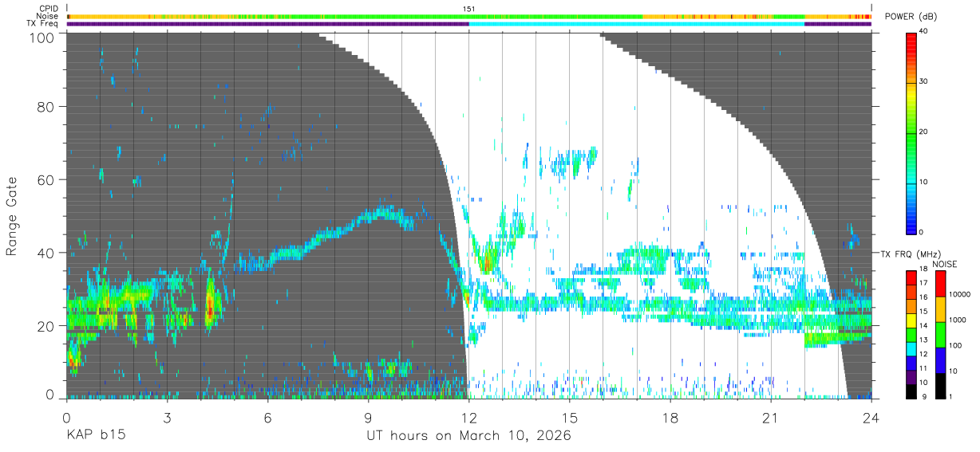Click the red swatch in TX FRQ legend
The image size is (980, 452).
911,277
